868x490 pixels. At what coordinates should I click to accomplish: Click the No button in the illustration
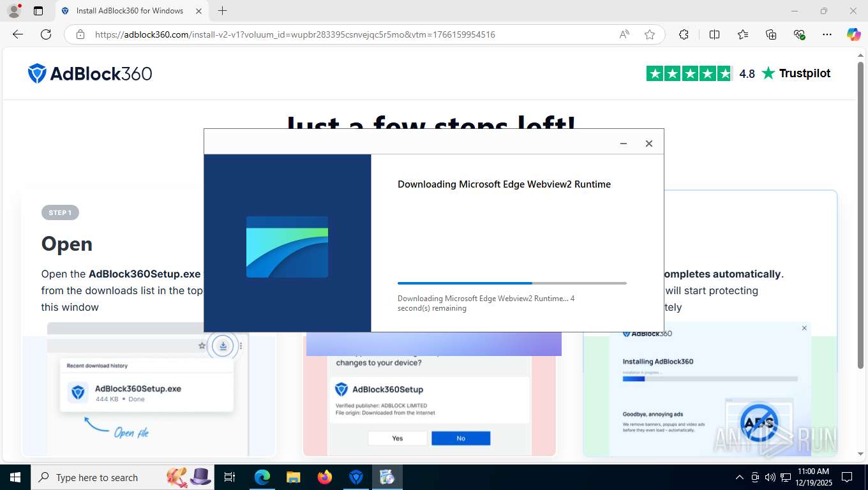tap(461, 438)
